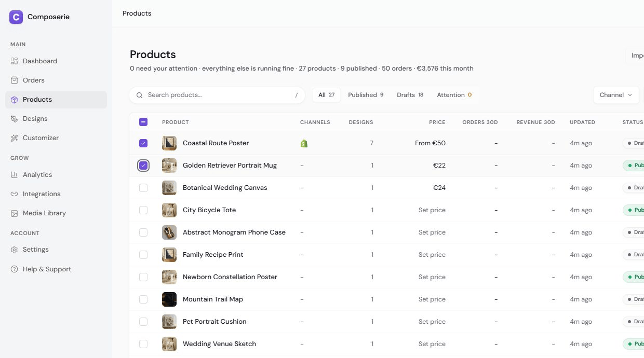
Task: Uncheck the select-all header checkbox
Action: 143,122
